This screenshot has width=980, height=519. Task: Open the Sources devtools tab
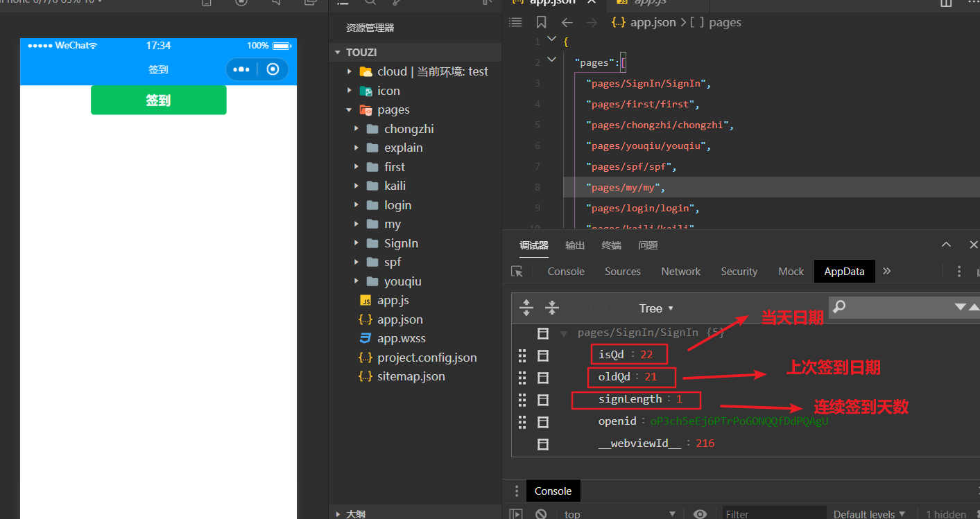point(623,272)
